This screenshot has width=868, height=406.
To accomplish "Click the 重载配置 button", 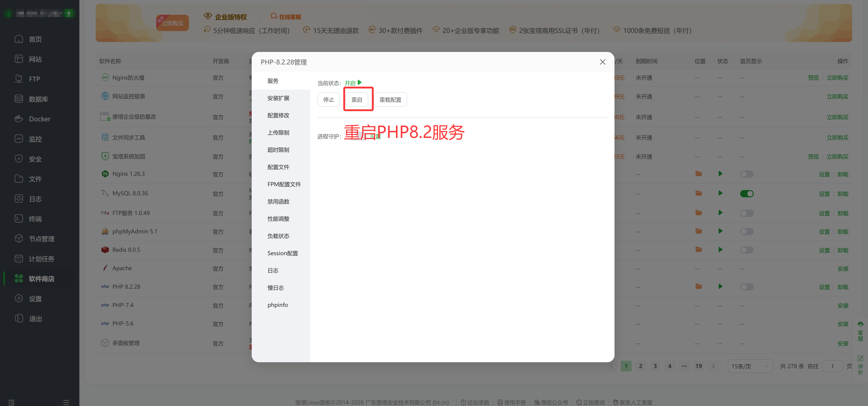I will click(x=390, y=99).
